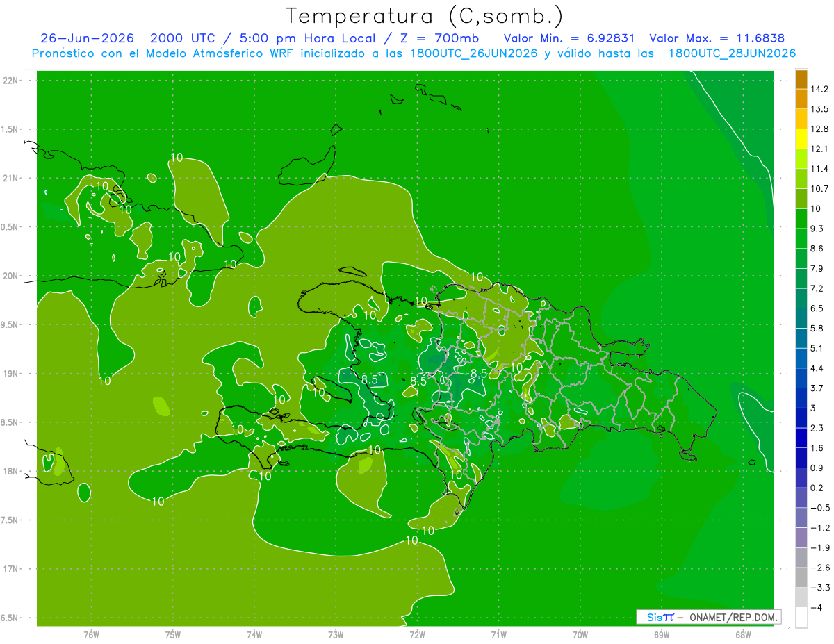Image resolution: width=834 pixels, height=644 pixels.
Task: Click the '75W' longitude axis label
Action: pyautogui.click(x=173, y=635)
